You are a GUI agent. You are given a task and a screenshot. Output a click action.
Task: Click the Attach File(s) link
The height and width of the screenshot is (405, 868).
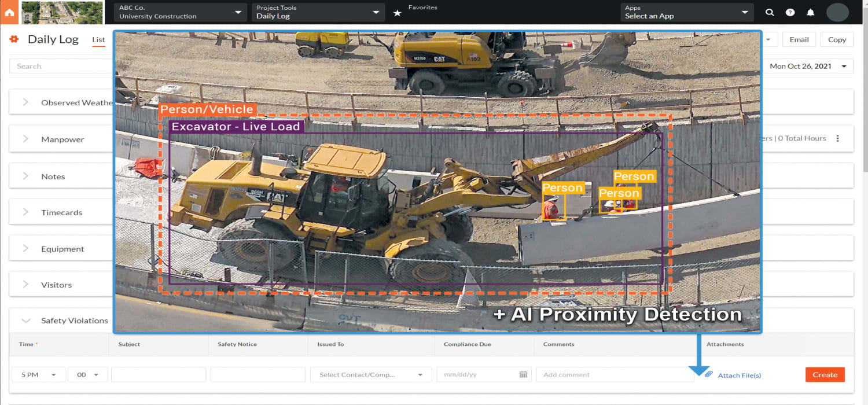tap(740, 375)
